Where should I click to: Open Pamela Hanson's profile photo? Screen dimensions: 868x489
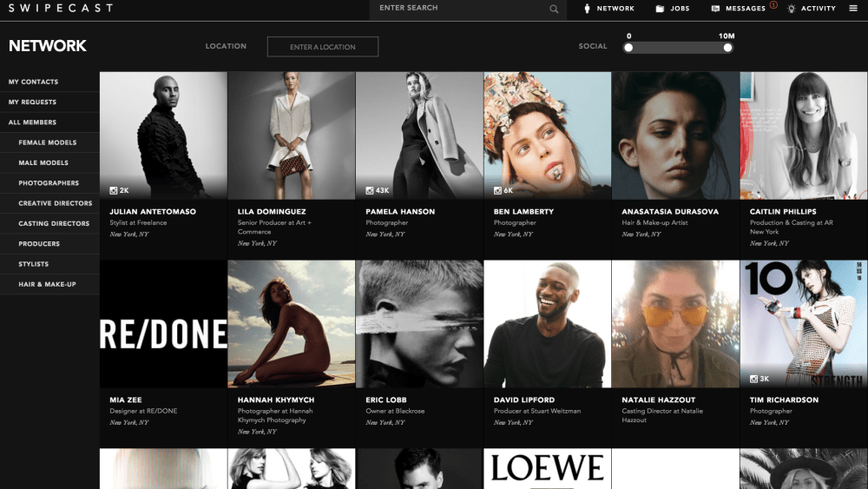click(419, 135)
